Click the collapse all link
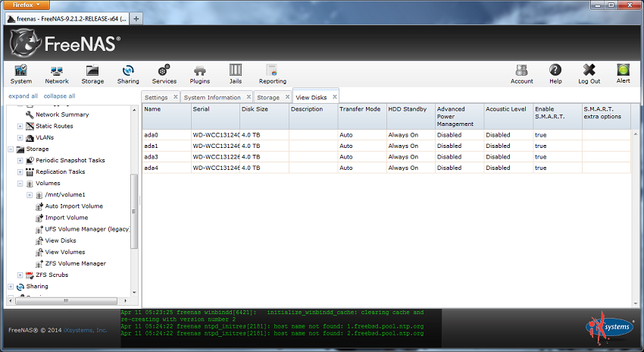Screen dimensions: 644x352 60,96
